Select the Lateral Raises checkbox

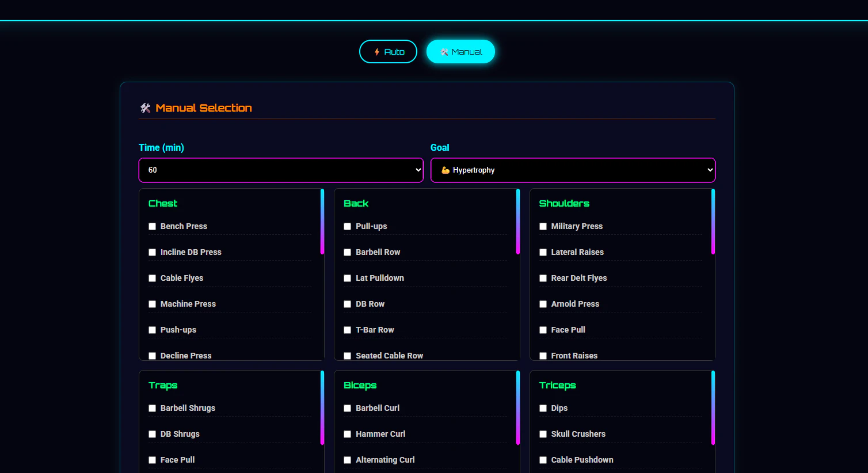pos(543,253)
